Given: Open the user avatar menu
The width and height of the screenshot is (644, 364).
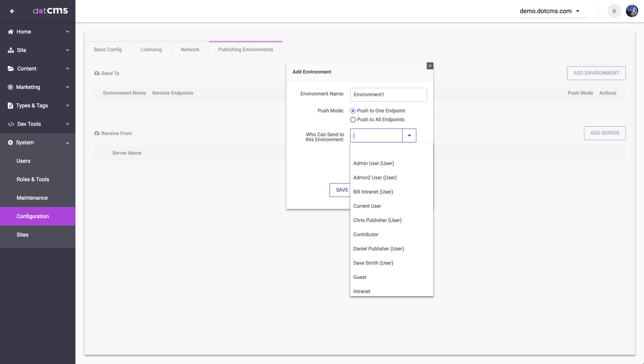Looking at the screenshot, I should 632,11.
